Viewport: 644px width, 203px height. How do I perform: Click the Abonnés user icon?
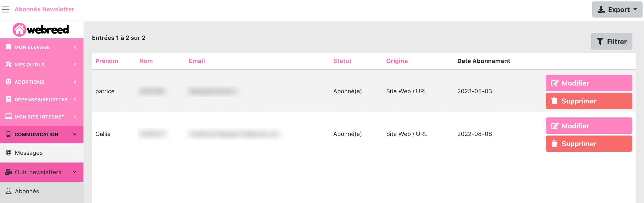tap(8, 191)
